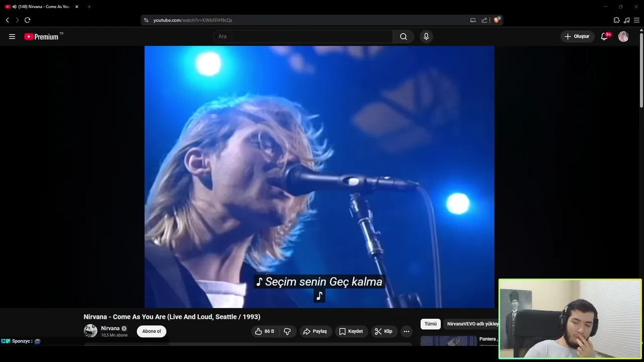Switch to the Nirvana browser tab
The width and height of the screenshot is (644, 362).
(41, 7)
